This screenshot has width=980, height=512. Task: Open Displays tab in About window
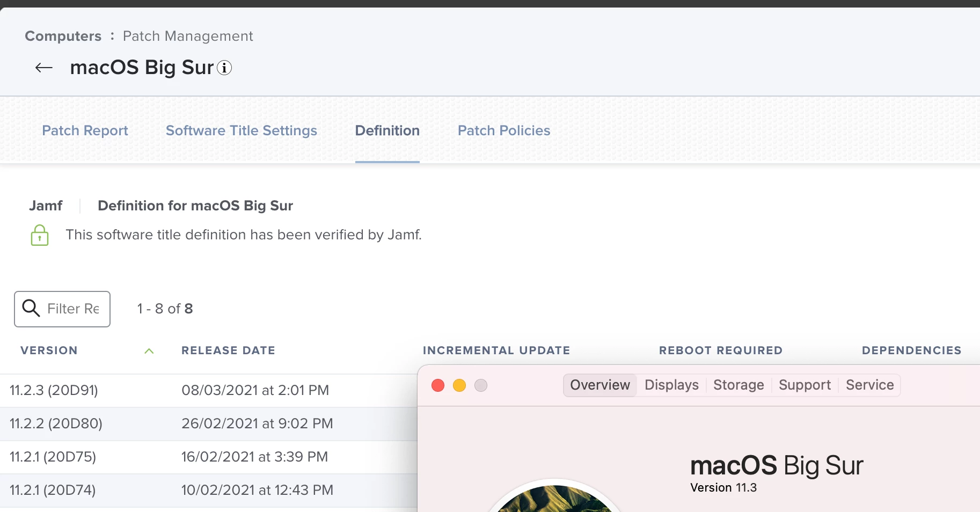click(x=672, y=385)
